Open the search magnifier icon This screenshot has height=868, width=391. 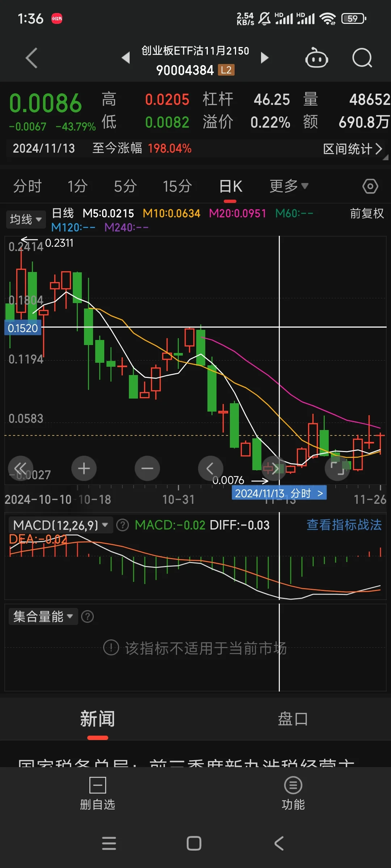[362, 58]
